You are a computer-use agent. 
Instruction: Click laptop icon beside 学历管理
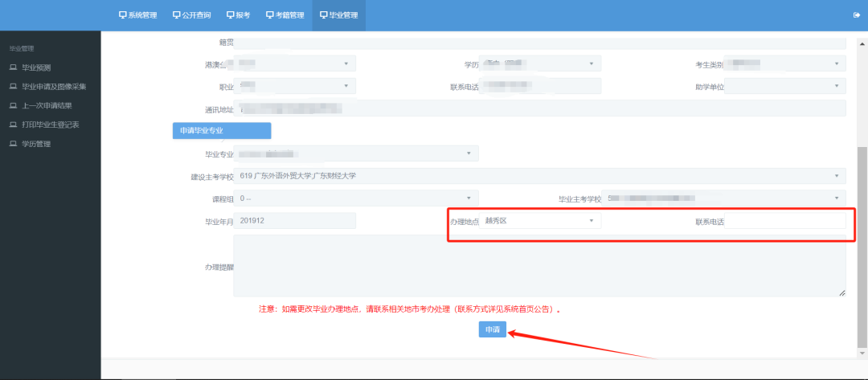click(x=14, y=144)
